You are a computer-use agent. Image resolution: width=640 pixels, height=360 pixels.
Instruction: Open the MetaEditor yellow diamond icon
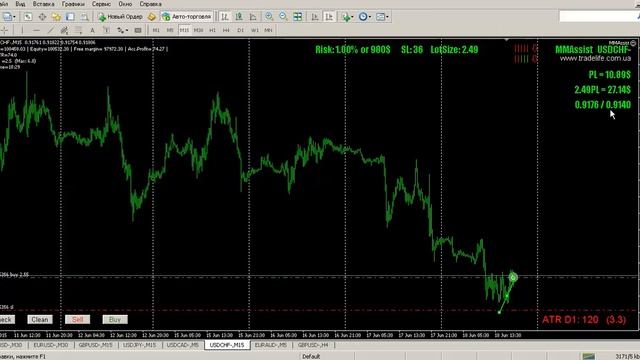152,17
